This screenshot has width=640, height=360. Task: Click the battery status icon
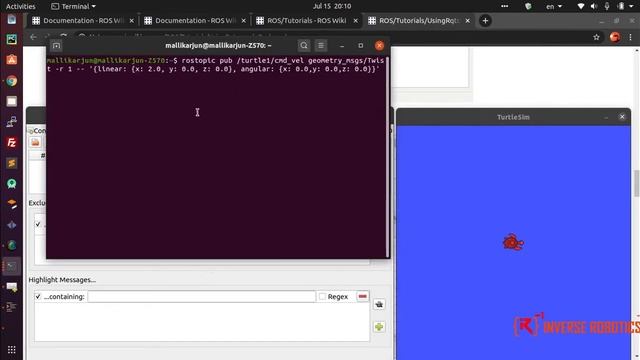tap(621, 6)
